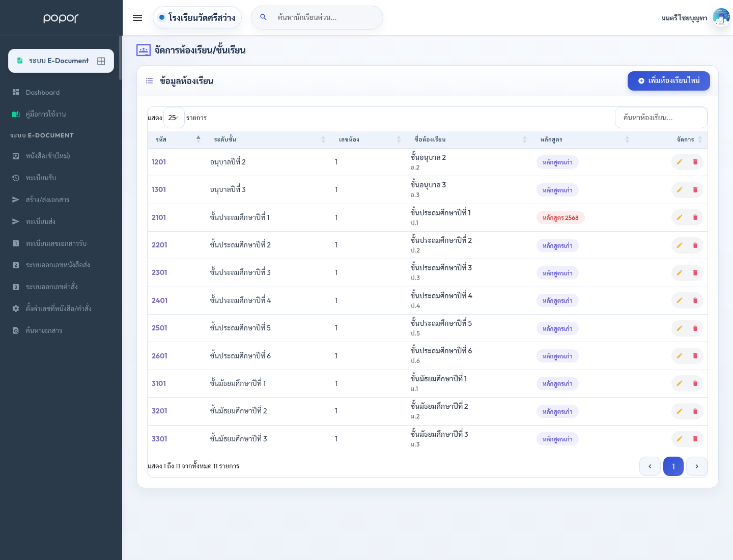Image resolution: width=733 pixels, height=560 pixels.
Task: Open ค้นหาเอกสาร sidebar item
Action: [44, 330]
